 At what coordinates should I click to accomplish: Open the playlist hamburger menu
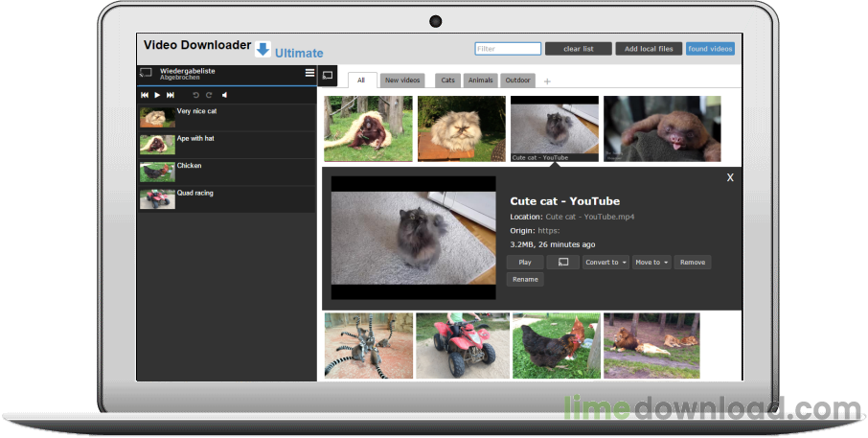310,73
